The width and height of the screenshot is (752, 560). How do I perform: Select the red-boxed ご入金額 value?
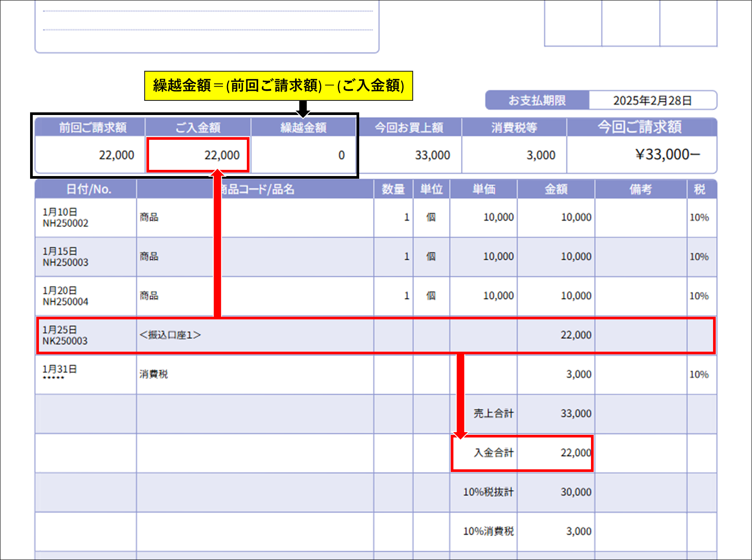[x=198, y=155]
